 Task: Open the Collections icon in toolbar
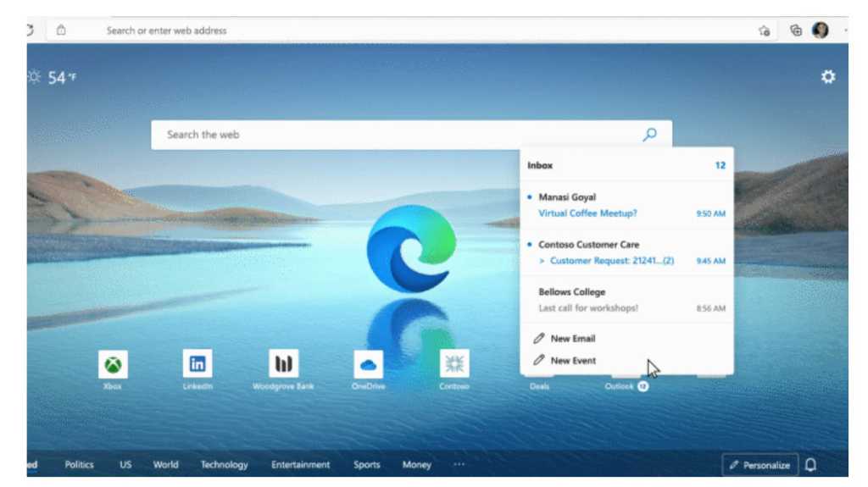(x=796, y=30)
